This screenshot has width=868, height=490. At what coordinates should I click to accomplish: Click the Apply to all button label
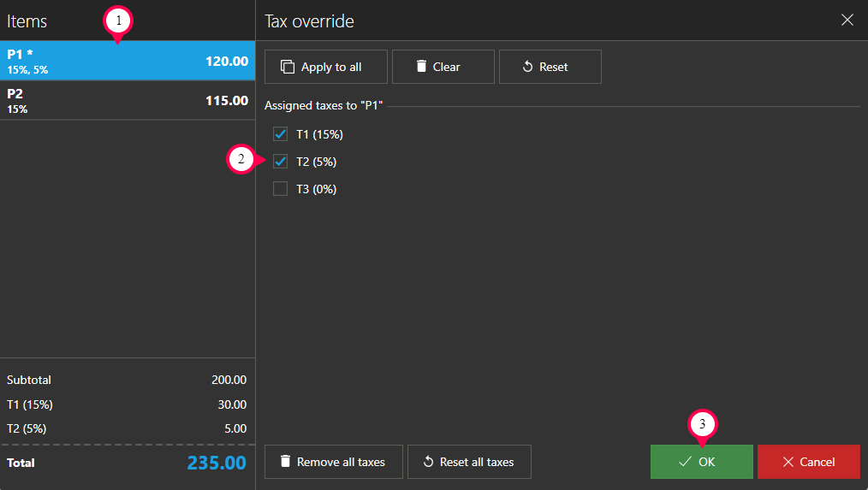(331, 67)
